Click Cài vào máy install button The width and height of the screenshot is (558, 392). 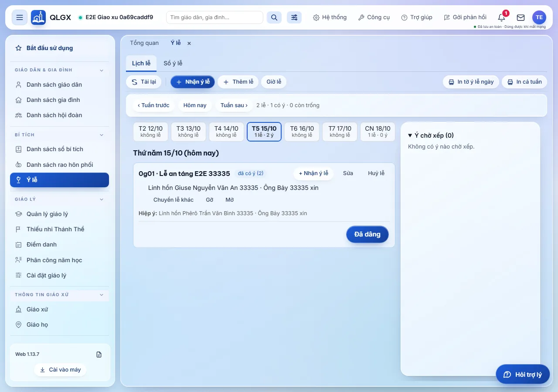tap(60, 370)
